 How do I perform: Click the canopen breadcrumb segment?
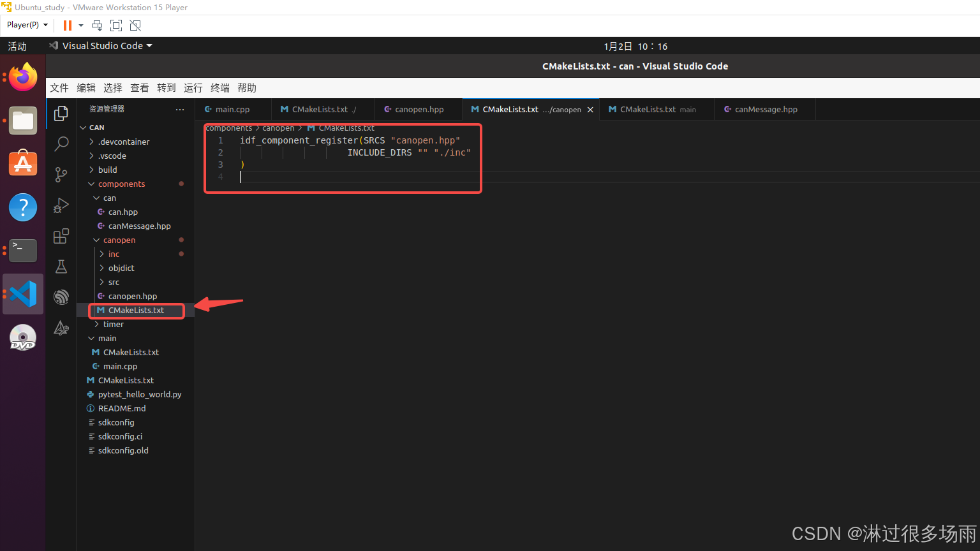tap(278, 128)
